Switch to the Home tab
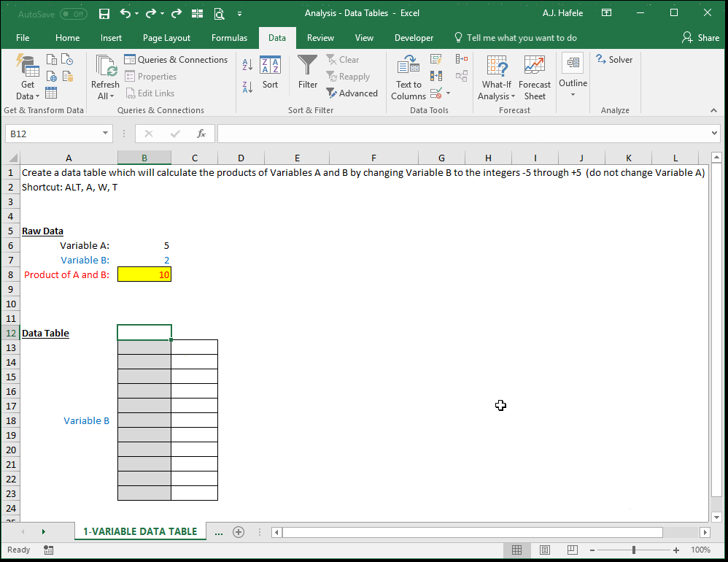Image resolution: width=728 pixels, height=562 pixels. coord(67,38)
